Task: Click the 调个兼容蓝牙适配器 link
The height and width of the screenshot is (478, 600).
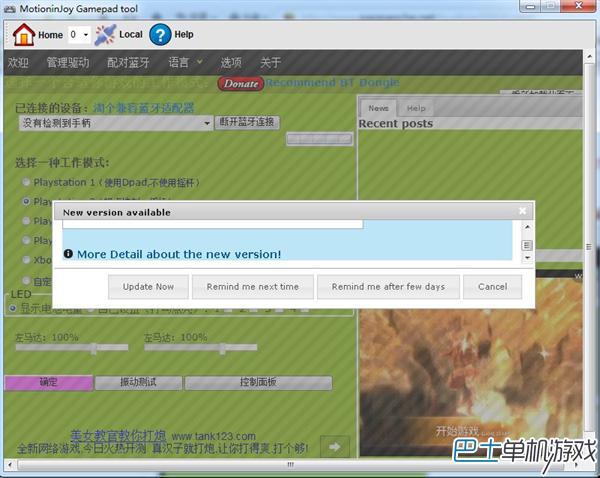Action: click(x=143, y=108)
